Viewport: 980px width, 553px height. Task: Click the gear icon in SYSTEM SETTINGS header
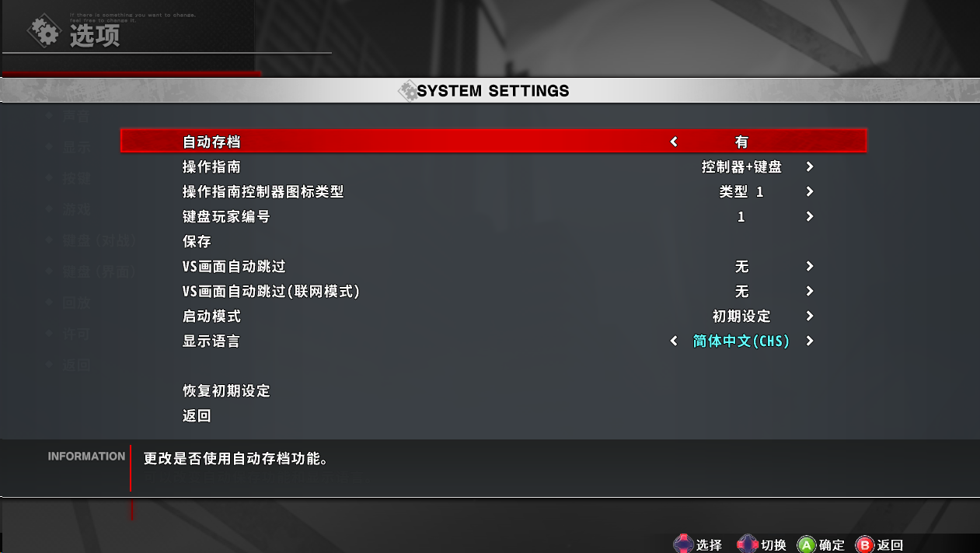(407, 91)
